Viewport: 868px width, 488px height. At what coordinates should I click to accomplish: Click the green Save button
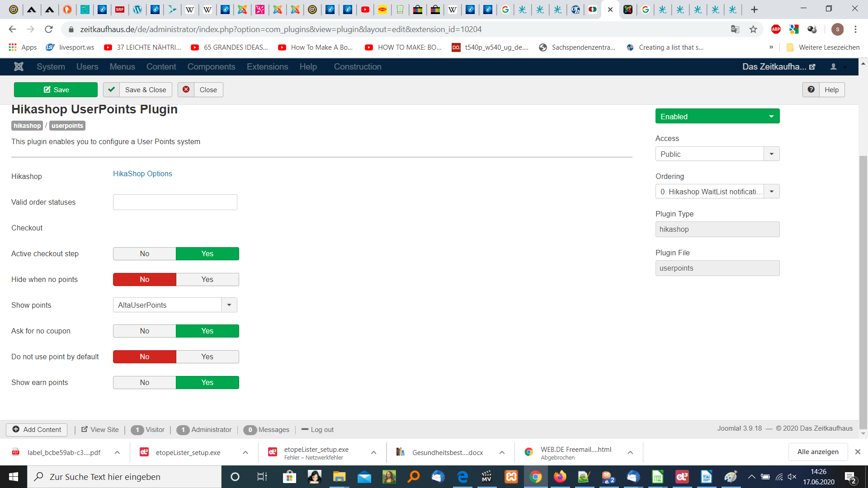[x=56, y=89]
